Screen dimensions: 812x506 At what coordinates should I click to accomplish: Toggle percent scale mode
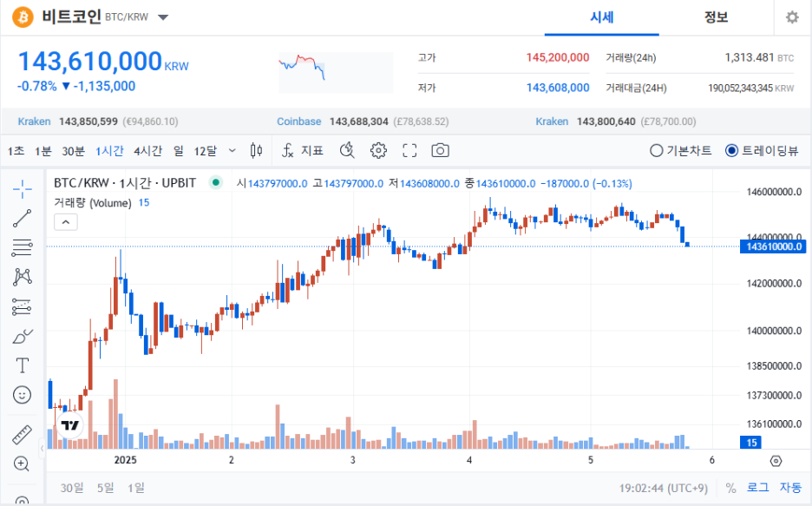[730, 488]
